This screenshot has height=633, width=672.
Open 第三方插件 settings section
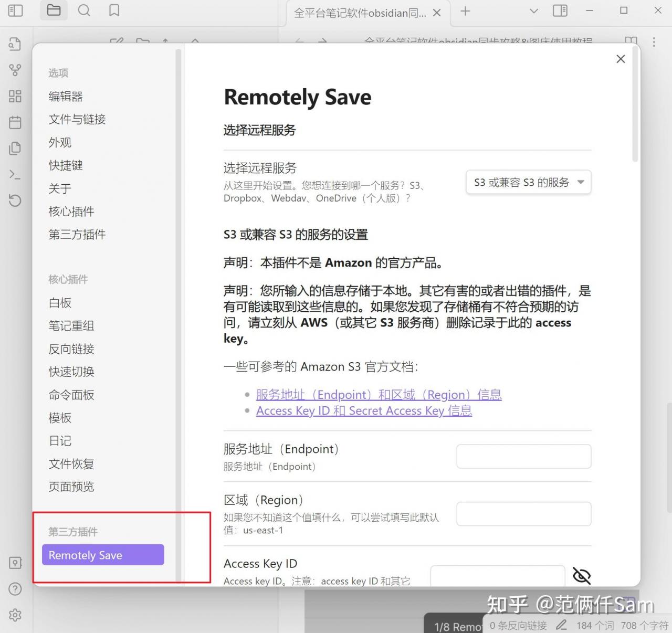coord(77,234)
